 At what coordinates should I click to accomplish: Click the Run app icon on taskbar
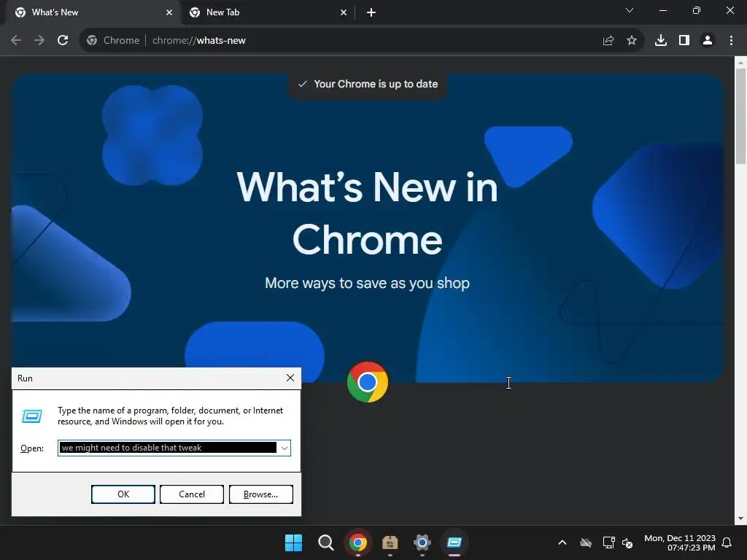pyautogui.click(x=454, y=542)
